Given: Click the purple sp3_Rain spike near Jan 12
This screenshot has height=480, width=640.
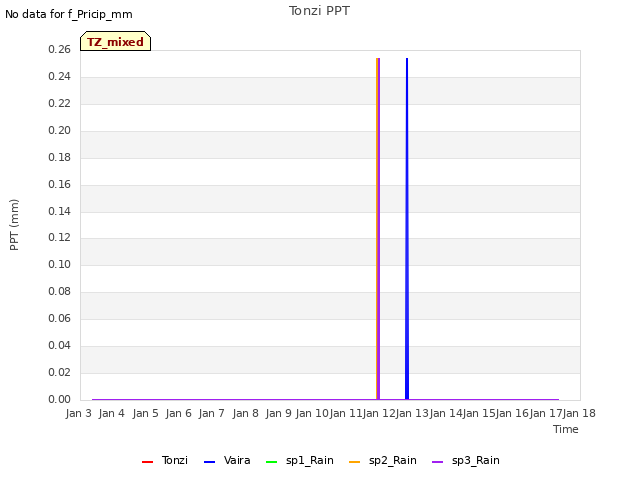Looking at the screenshot, I should point(379,229).
